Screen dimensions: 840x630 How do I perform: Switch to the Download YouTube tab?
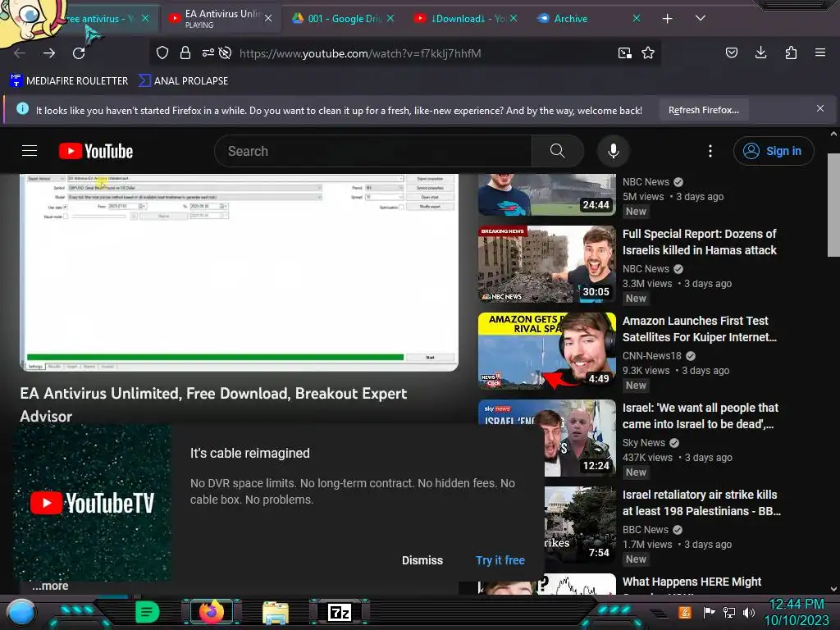coord(465,19)
